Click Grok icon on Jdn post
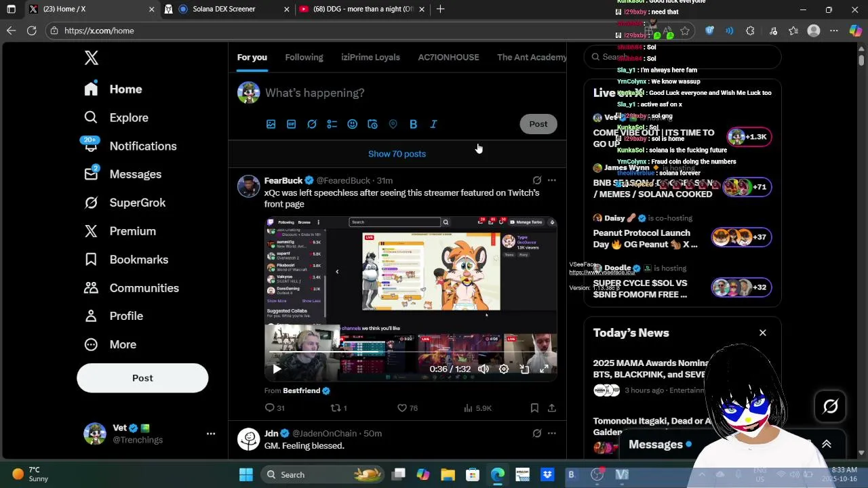The height and width of the screenshot is (488, 868). (x=536, y=433)
